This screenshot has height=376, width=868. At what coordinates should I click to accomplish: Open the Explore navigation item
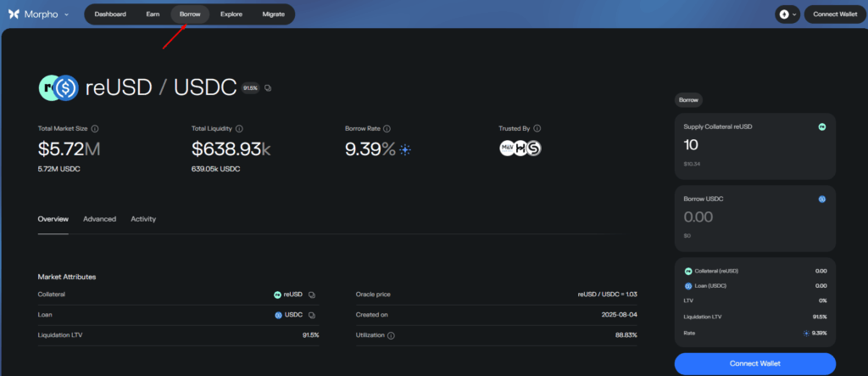[231, 14]
